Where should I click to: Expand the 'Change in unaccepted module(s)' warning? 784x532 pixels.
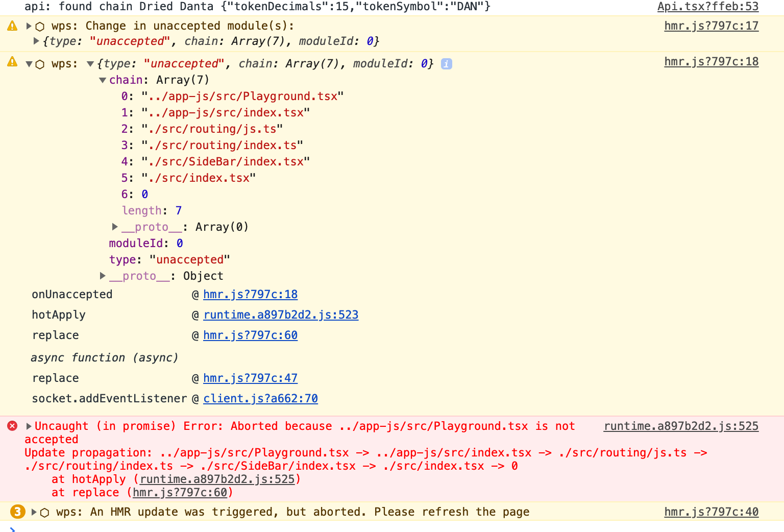coord(29,26)
